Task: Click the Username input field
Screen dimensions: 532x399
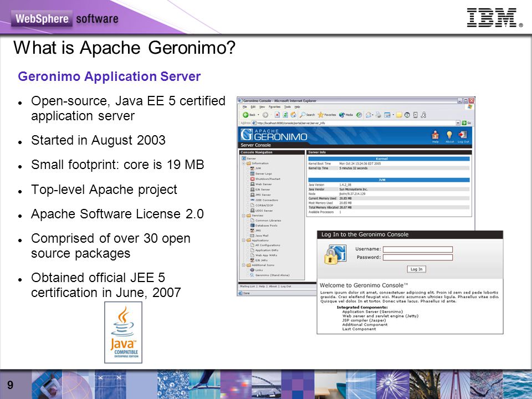Action: point(418,249)
